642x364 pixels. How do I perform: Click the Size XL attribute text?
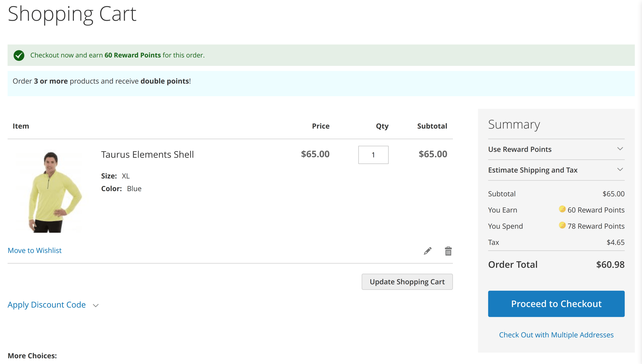(115, 176)
